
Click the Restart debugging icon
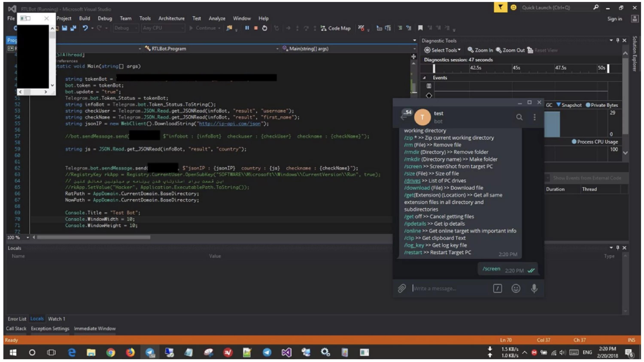[x=264, y=28]
